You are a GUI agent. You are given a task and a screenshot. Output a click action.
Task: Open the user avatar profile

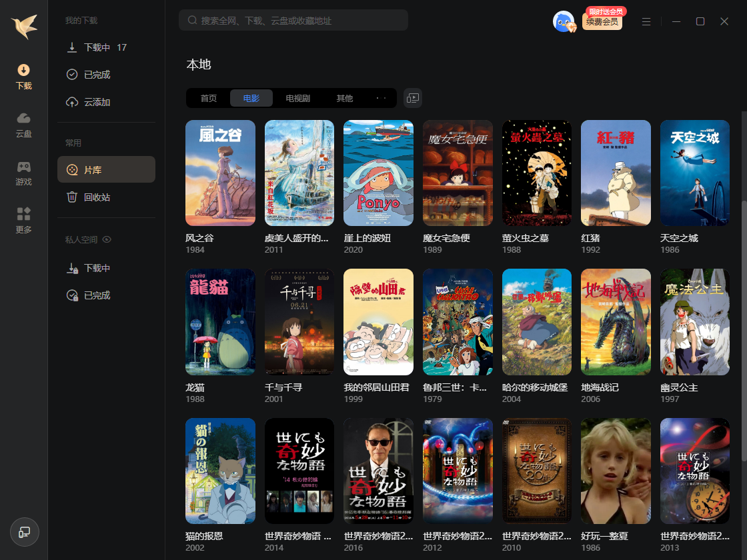click(x=564, y=21)
